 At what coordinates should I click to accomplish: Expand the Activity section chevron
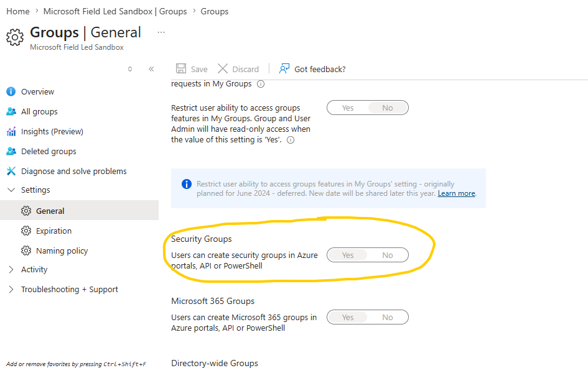pyautogui.click(x=11, y=269)
